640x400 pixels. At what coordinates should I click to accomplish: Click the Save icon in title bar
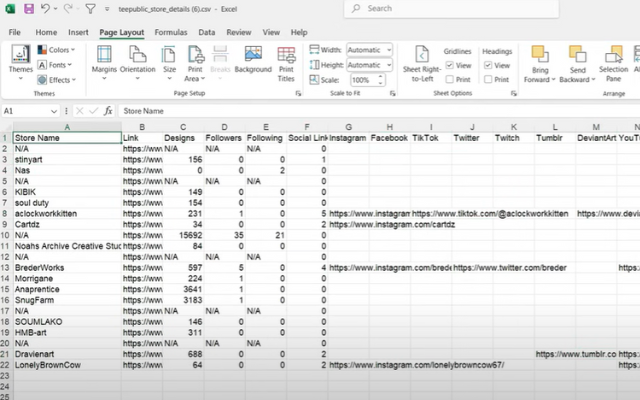click(x=29, y=9)
